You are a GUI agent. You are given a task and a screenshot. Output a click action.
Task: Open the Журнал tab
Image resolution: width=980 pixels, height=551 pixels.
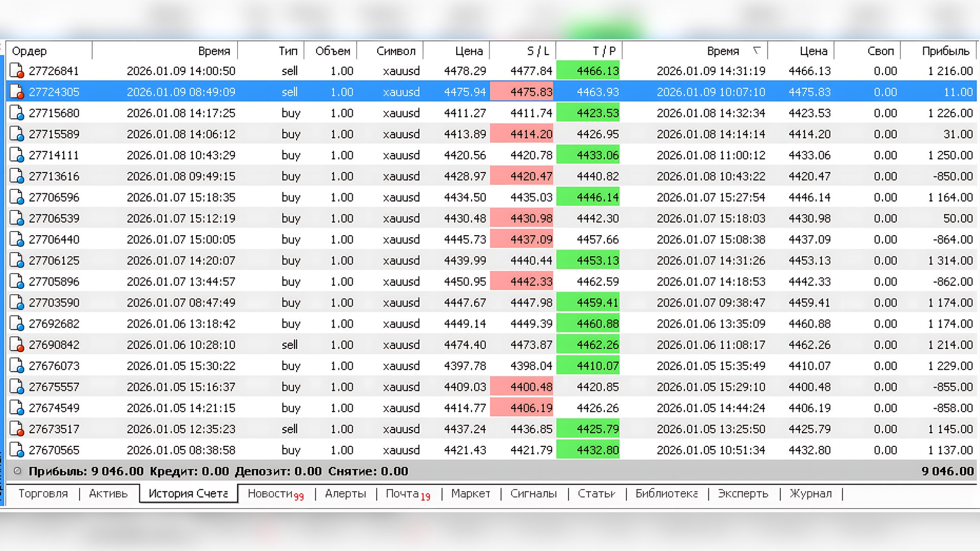pyautogui.click(x=811, y=493)
